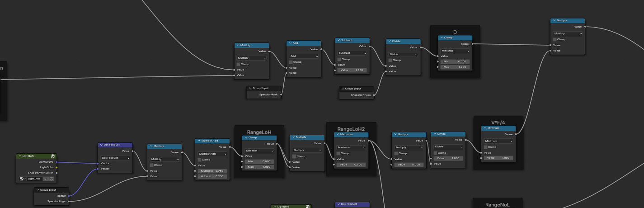Collapse the Add node using its chevron

click(x=290, y=43)
